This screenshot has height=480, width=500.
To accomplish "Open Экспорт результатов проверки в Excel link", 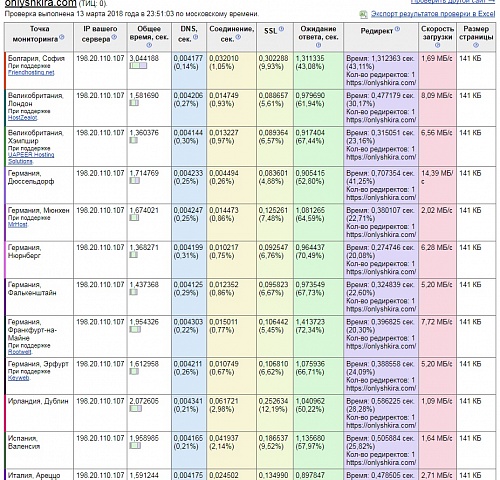I will click(x=433, y=14).
